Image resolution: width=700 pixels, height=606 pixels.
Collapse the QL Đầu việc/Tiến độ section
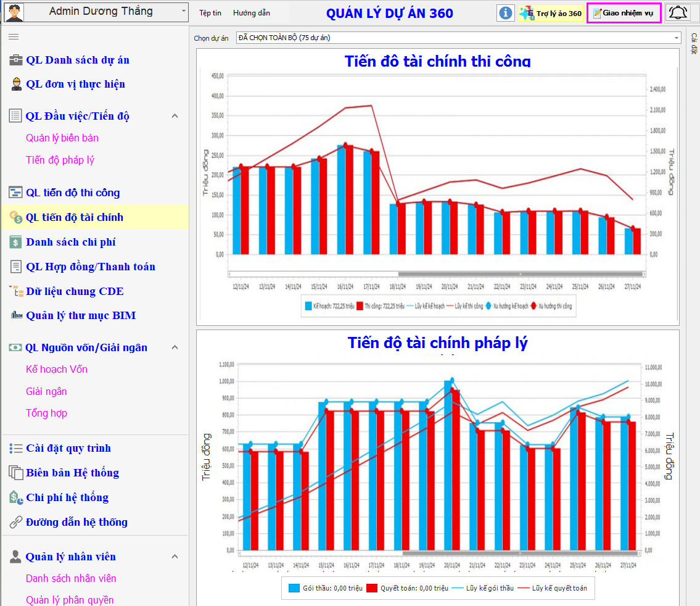(175, 116)
